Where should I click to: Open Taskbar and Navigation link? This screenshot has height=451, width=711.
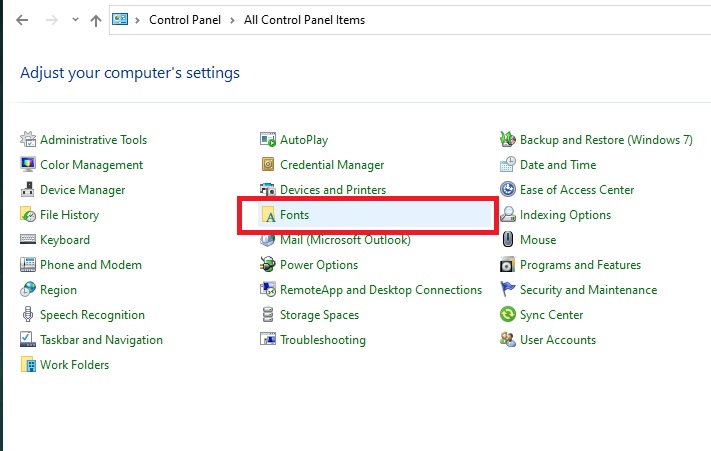click(102, 339)
